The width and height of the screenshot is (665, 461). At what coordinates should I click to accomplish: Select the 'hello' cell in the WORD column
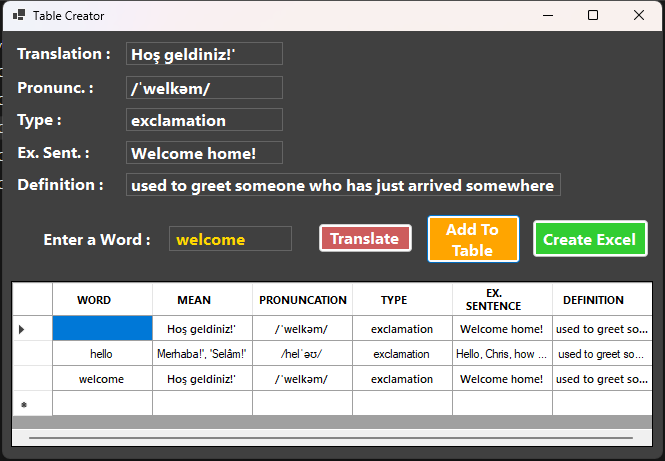pyautogui.click(x=102, y=354)
